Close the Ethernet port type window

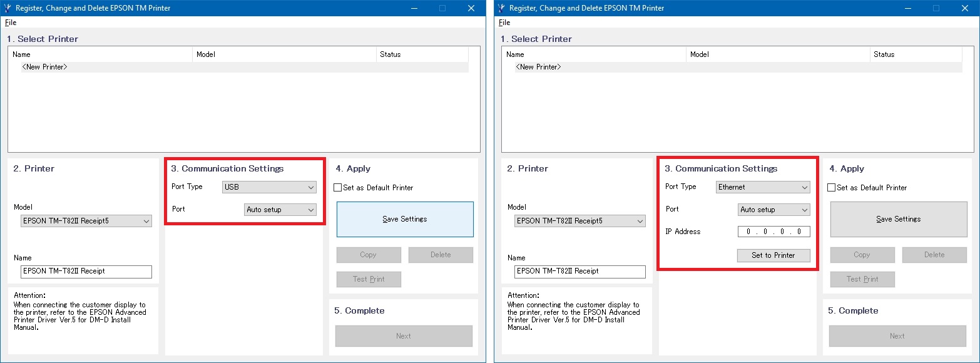coord(965,8)
